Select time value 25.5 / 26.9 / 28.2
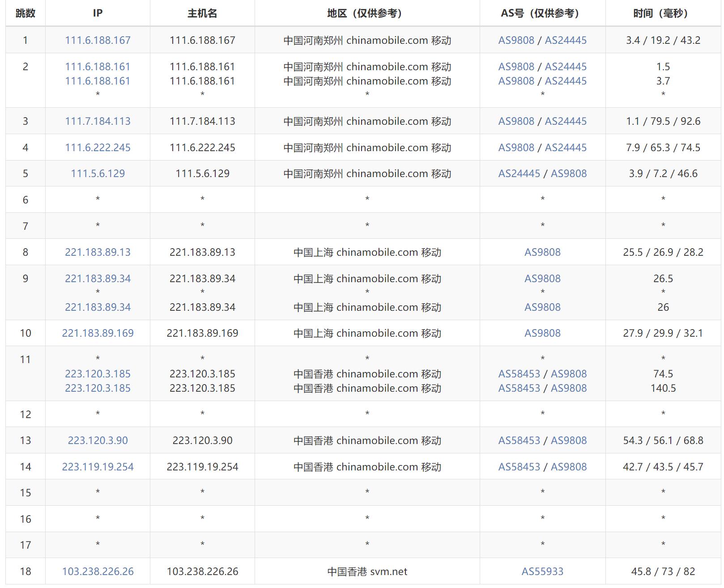Viewport: 724px width, 588px height. (663, 252)
